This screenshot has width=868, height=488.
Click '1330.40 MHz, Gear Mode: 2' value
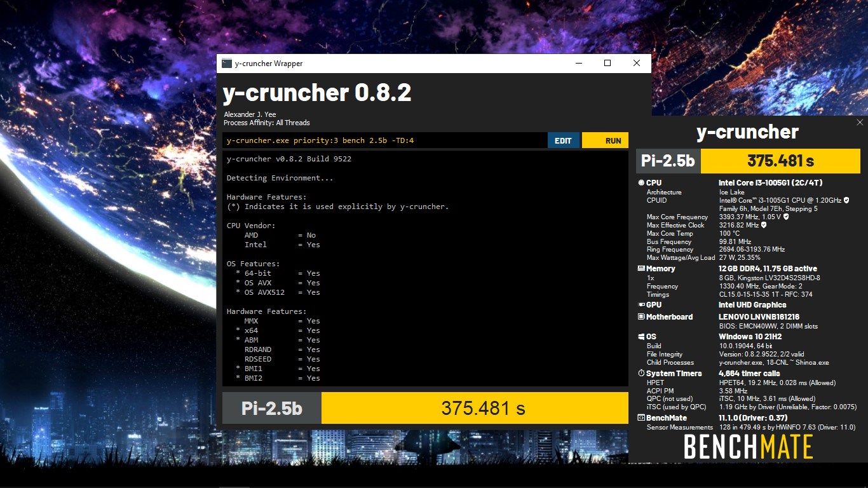(762, 286)
